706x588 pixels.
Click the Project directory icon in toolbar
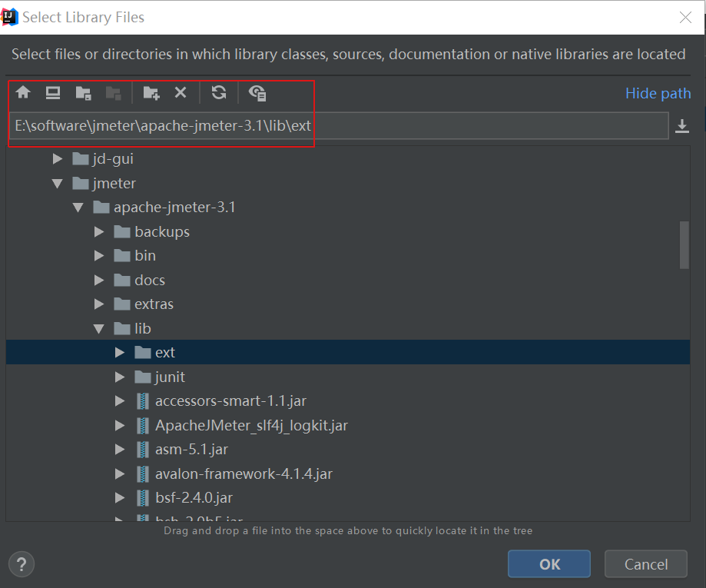click(x=82, y=92)
